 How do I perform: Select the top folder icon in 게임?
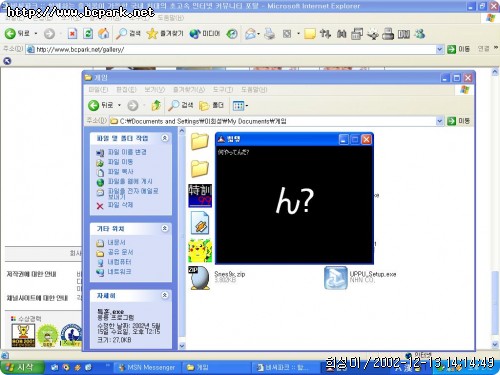[x=200, y=141]
